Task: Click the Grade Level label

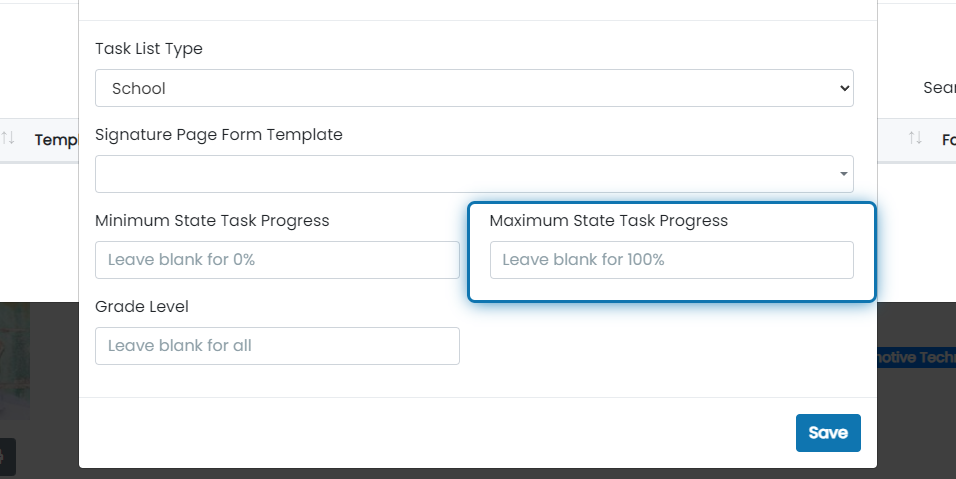Action: pyautogui.click(x=142, y=307)
